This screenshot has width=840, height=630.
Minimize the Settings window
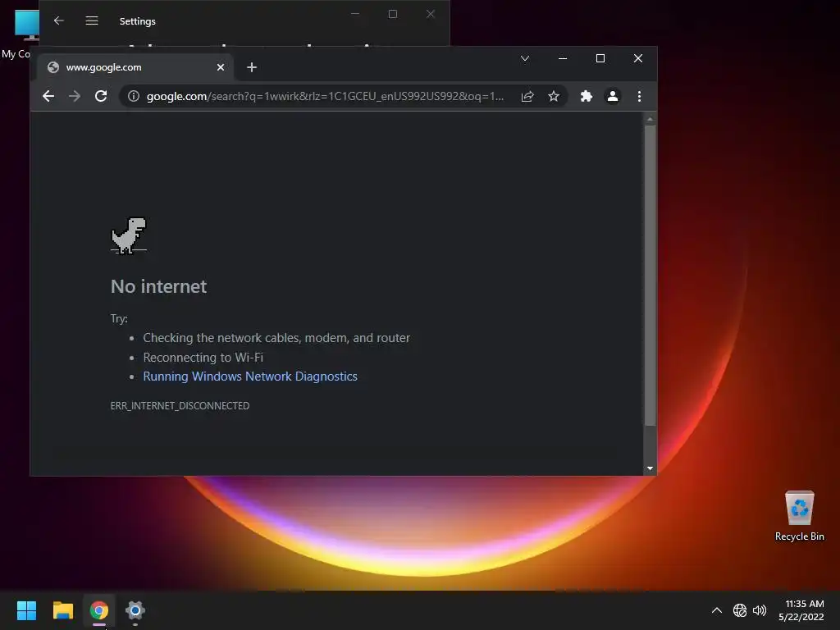coord(355,14)
